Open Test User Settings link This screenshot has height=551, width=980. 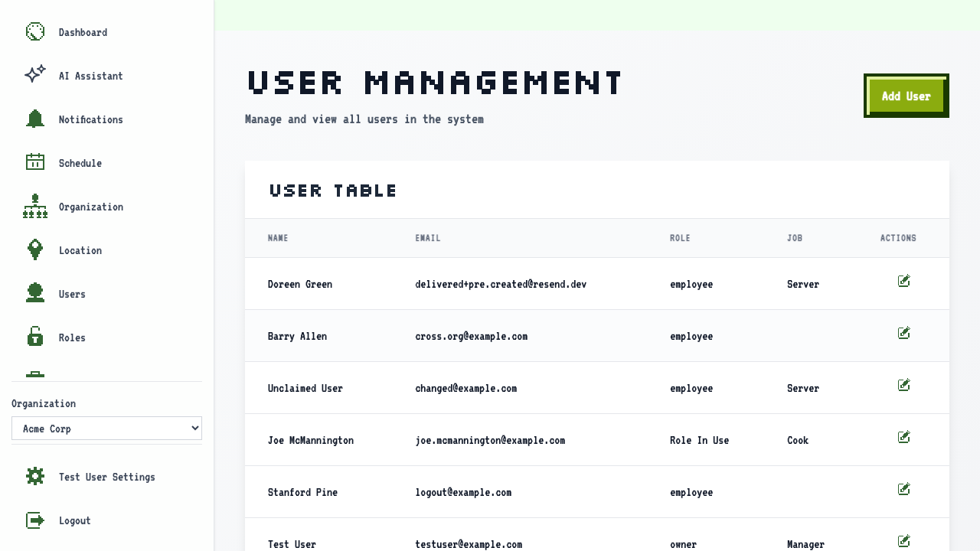click(x=106, y=477)
